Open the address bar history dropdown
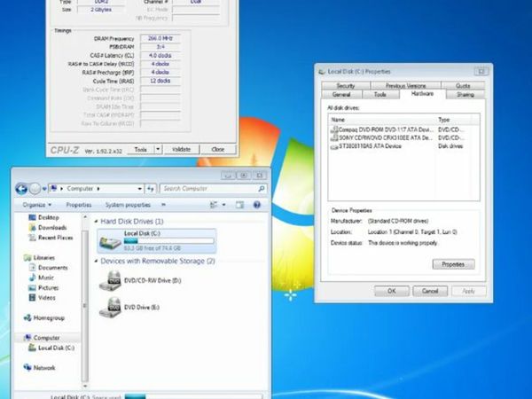The height and width of the screenshot is (399, 532). (139, 189)
